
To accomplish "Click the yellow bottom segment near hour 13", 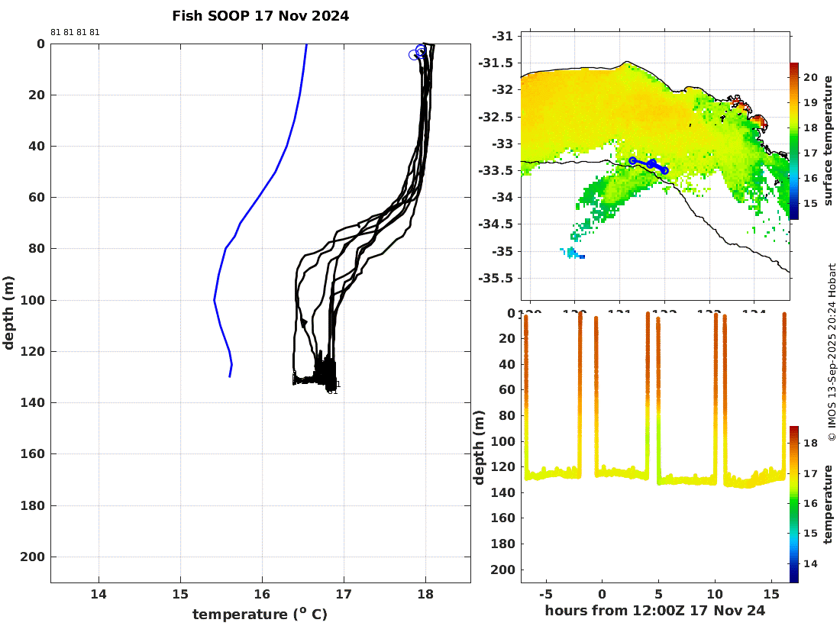I will click(748, 480).
